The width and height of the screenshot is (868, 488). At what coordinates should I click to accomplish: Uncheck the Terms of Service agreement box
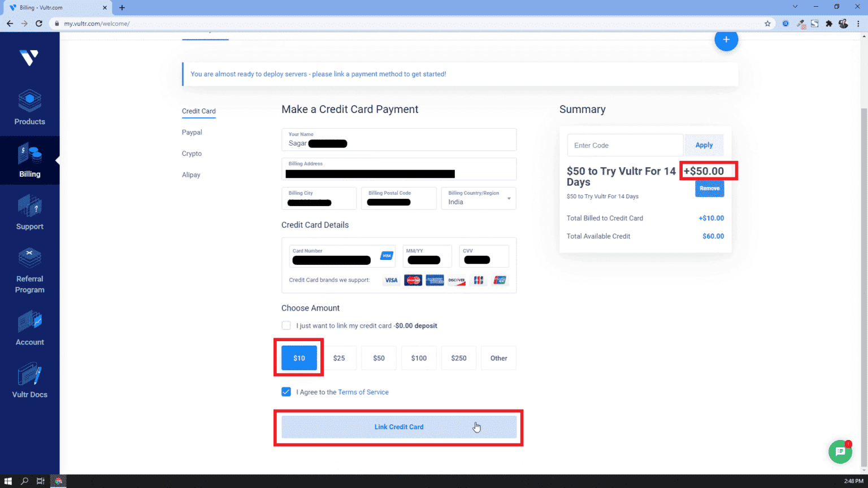(x=286, y=392)
